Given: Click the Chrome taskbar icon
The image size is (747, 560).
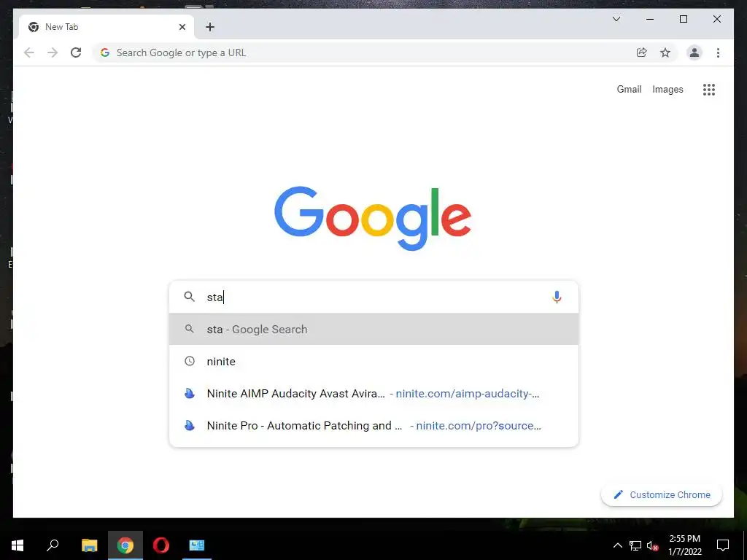Looking at the screenshot, I should point(125,545).
